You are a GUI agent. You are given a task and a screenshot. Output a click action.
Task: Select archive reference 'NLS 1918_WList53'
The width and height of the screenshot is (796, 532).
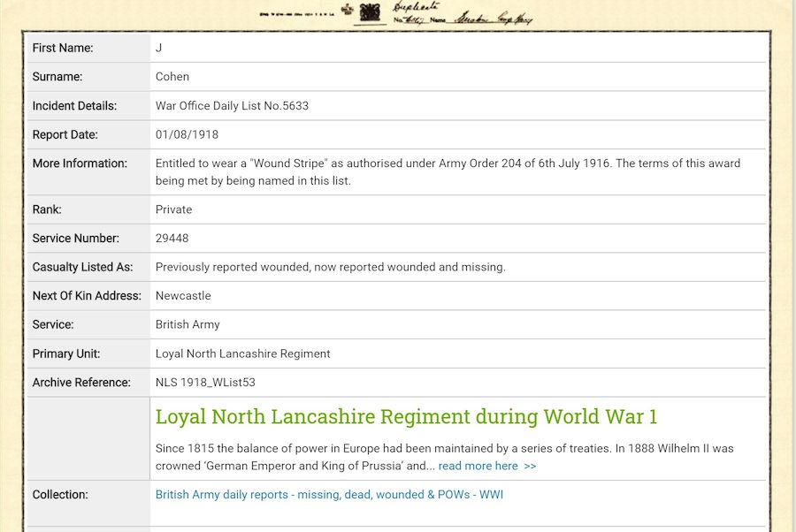click(205, 383)
